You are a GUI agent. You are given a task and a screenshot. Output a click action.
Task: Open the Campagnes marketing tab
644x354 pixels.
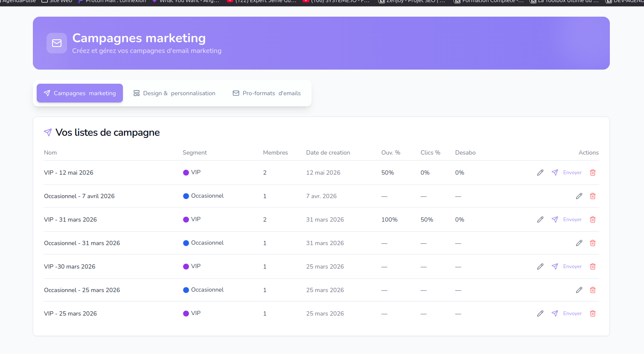pyautogui.click(x=80, y=93)
